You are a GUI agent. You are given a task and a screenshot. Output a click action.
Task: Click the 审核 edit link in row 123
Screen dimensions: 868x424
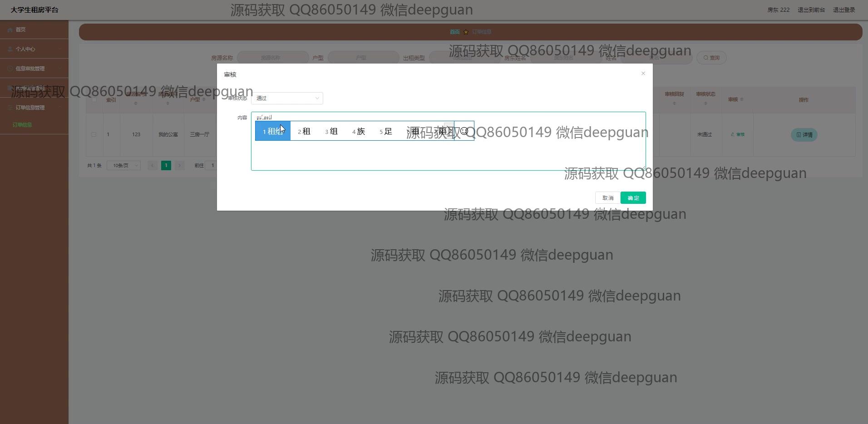click(x=738, y=134)
